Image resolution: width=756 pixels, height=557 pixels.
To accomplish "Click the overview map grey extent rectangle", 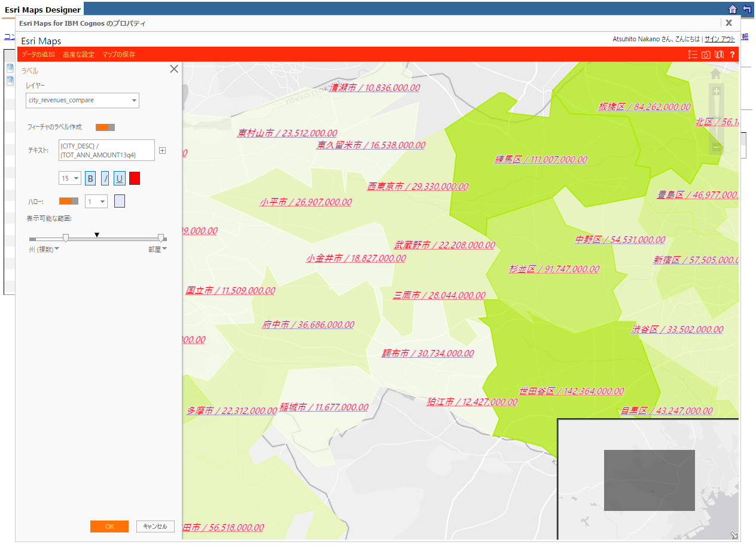I will pos(650,480).
